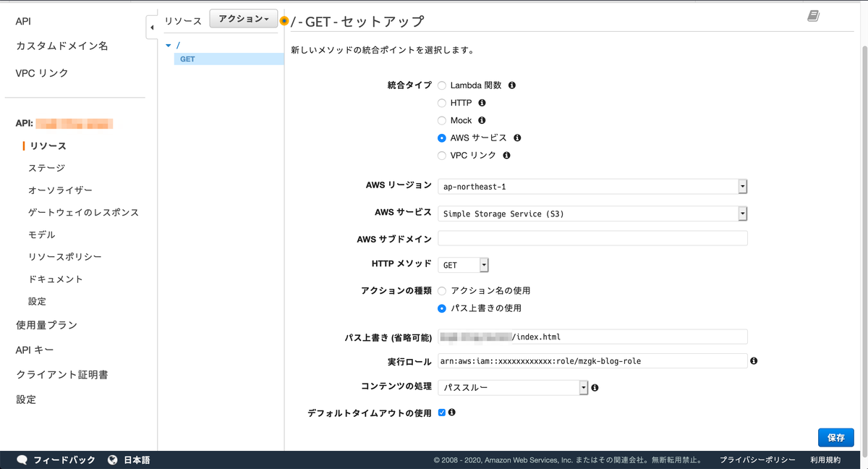The image size is (868, 469).
Task: Open the HTTP メソッド dropdown
Action: click(x=464, y=265)
